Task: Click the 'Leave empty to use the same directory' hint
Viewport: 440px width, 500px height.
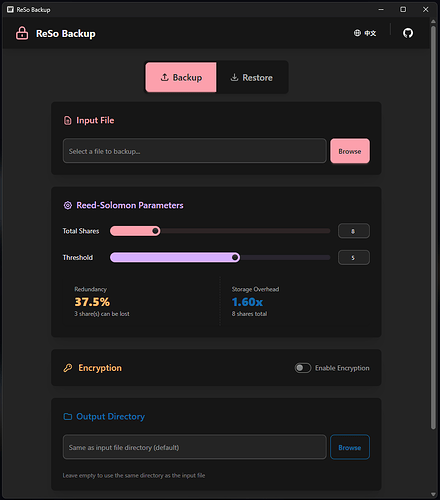Action: pyautogui.click(x=134, y=475)
